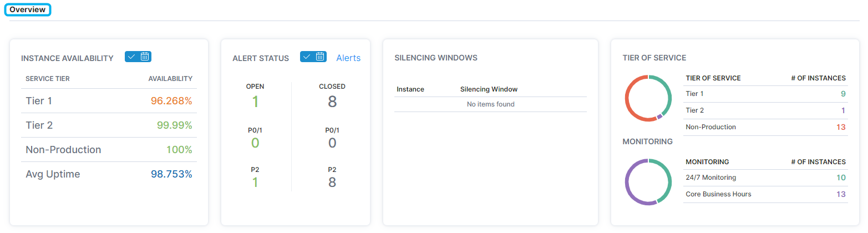The image size is (868, 233).
Task: Select the 24/7 Monitoring row
Action: coord(765,178)
